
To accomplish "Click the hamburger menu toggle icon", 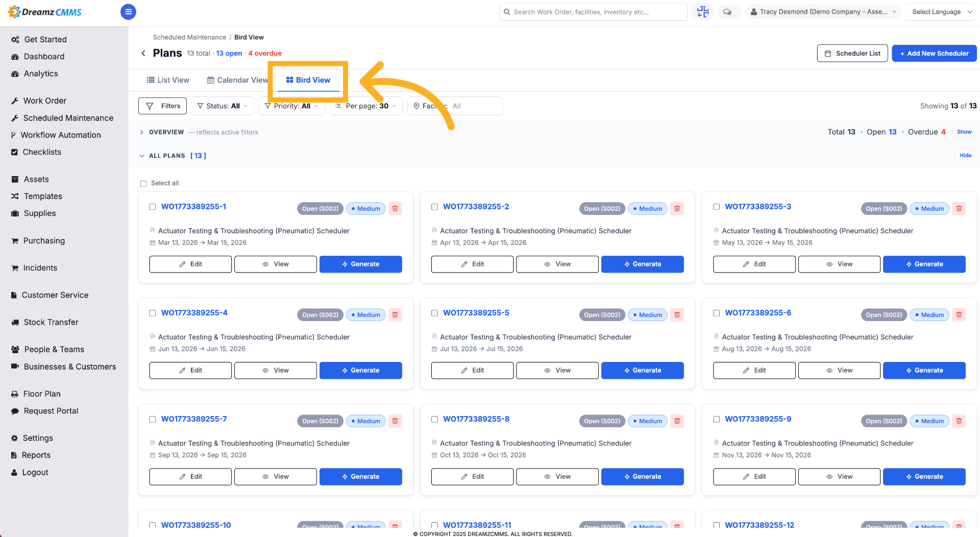I will click(128, 12).
